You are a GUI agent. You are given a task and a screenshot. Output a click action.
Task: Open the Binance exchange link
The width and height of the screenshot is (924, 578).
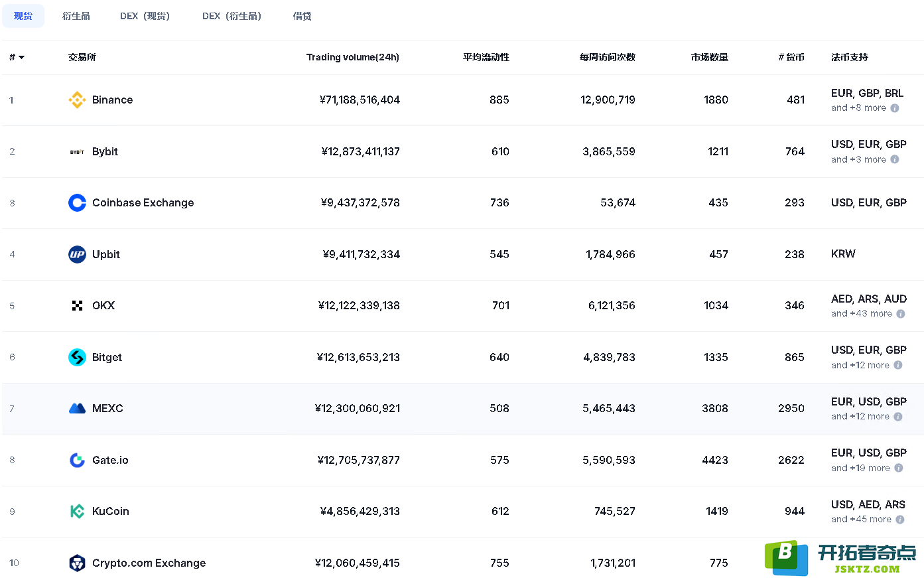(x=113, y=100)
